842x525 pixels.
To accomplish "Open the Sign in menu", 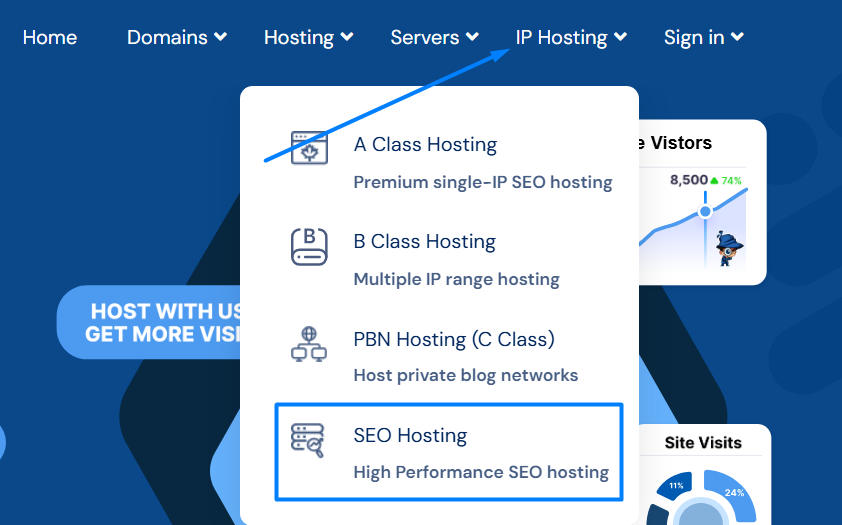I will [x=694, y=37].
